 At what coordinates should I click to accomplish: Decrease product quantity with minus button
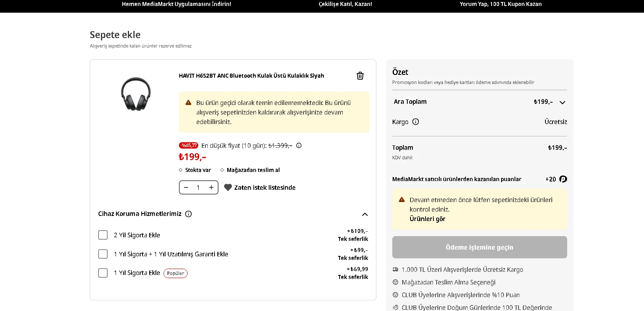(186, 187)
